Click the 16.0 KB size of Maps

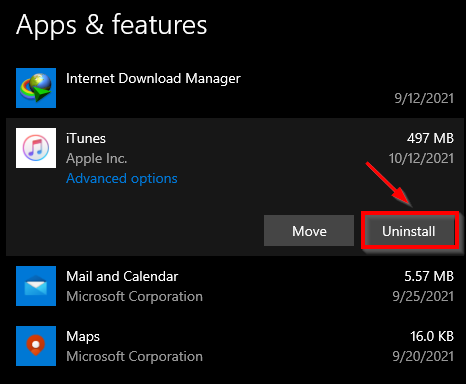(x=432, y=336)
